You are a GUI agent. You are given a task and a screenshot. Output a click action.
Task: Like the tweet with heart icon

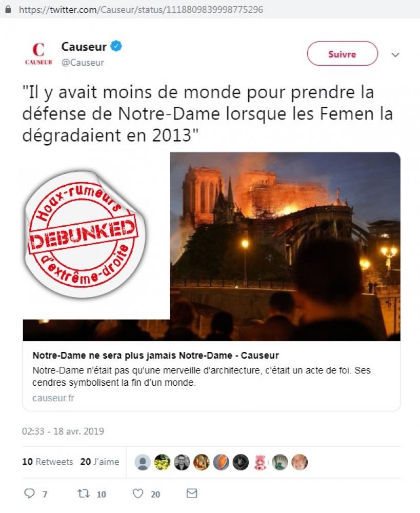click(138, 494)
